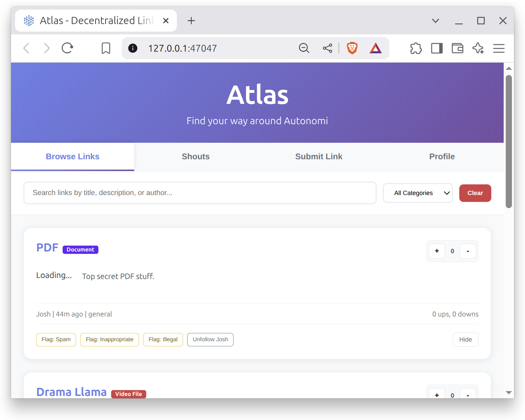525x420 pixels.
Task: View site information icon in address bar
Action: [x=133, y=48]
